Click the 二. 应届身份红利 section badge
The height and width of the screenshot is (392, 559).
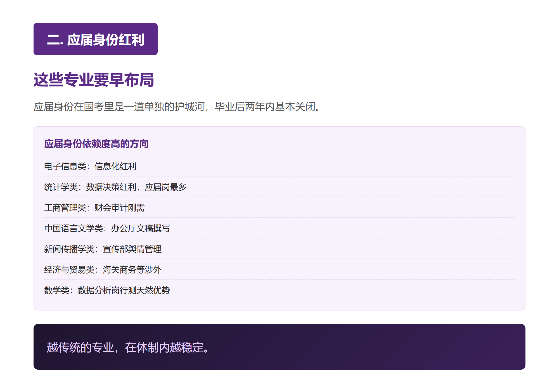(96, 39)
